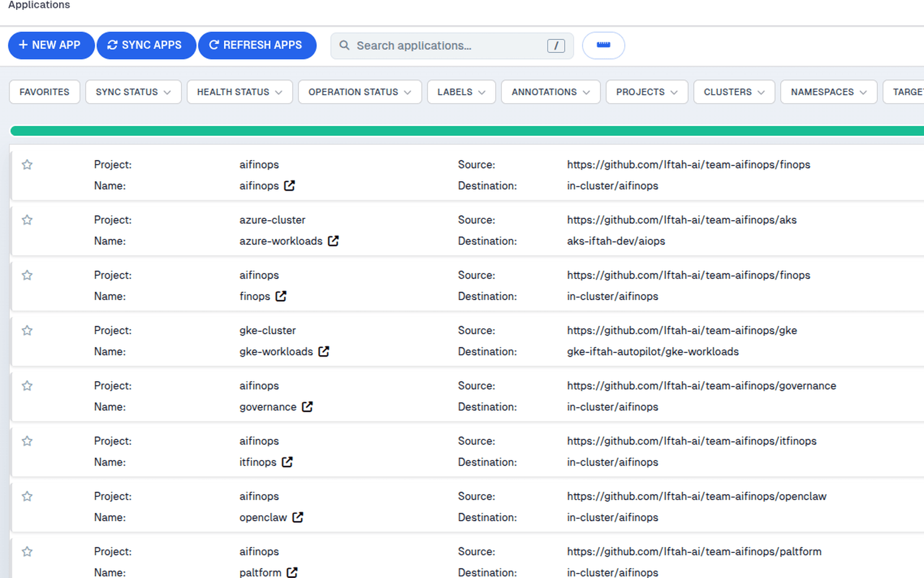Screen dimensions: 924x578
Task: Open external link icon next to aifinops name
Action: pyautogui.click(x=289, y=185)
